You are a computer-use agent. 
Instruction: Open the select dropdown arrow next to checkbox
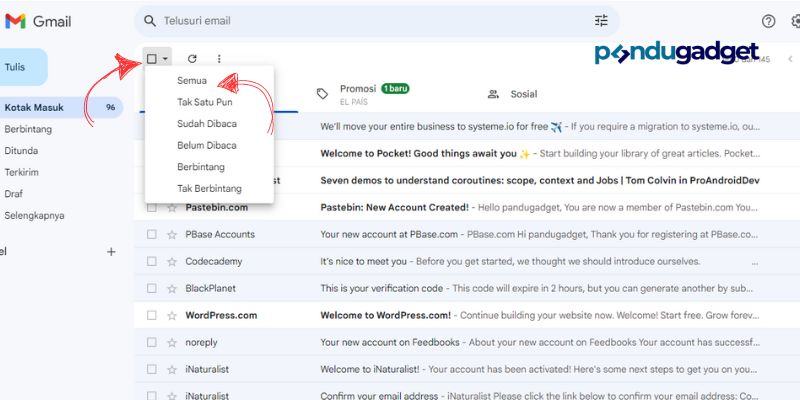click(x=165, y=59)
